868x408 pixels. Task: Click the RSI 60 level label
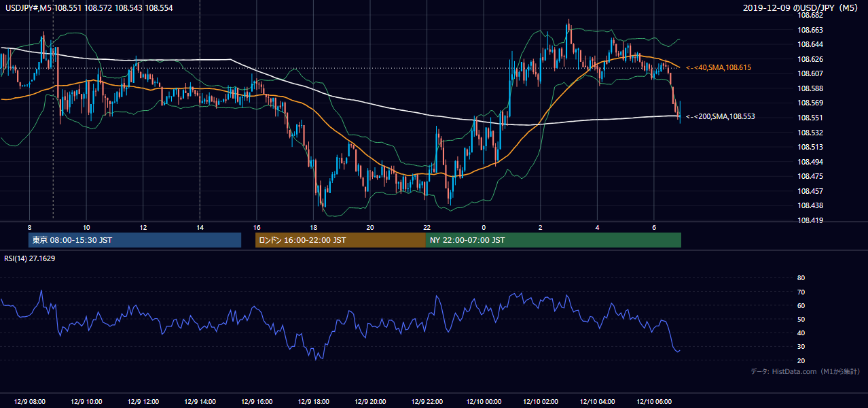[x=801, y=305]
